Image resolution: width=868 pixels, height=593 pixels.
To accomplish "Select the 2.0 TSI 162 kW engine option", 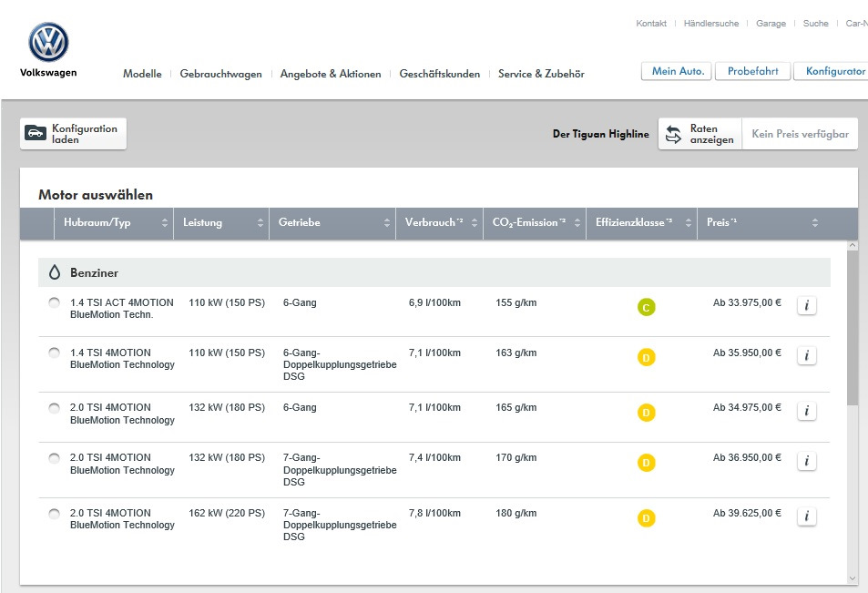I will click(54, 514).
